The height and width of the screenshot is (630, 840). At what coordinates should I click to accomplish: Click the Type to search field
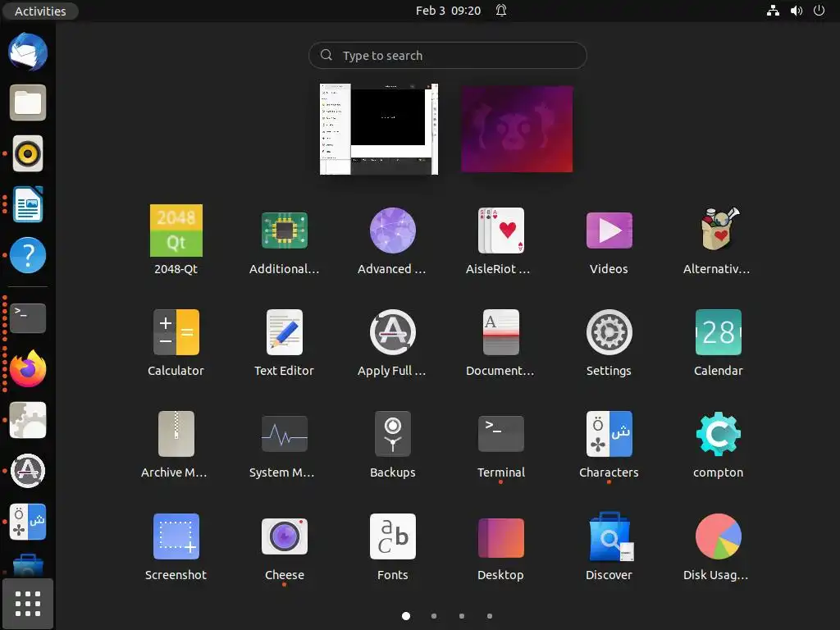tap(448, 55)
